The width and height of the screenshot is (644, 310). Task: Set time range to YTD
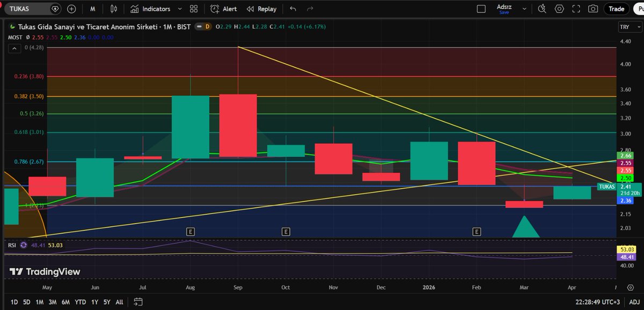[80, 301]
